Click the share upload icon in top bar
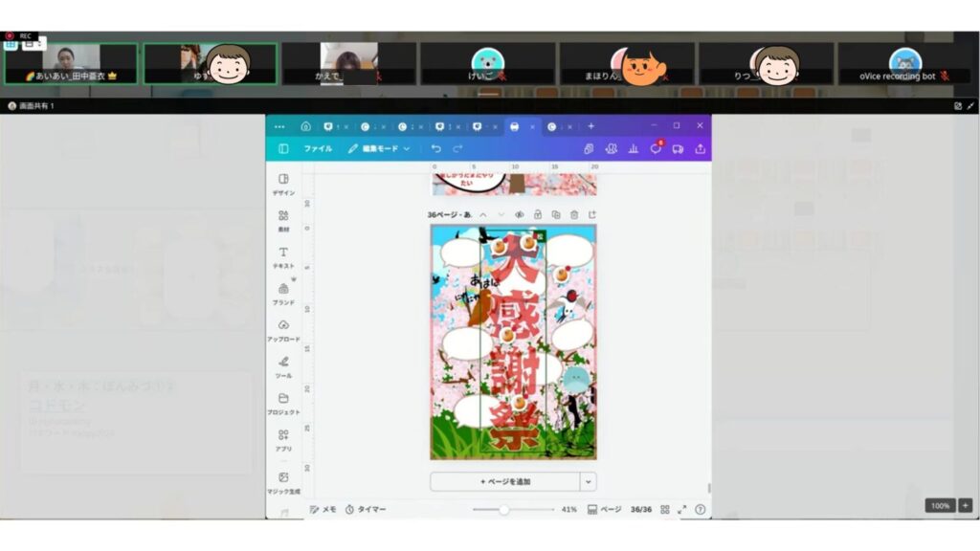The height and width of the screenshot is (551, 980). [700, 149]
